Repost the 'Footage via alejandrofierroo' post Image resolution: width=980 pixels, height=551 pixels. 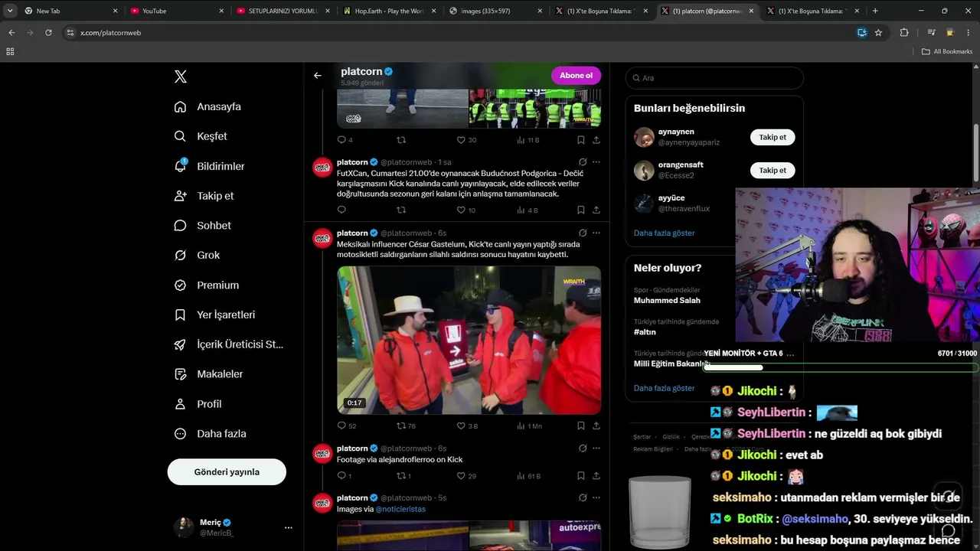coord(403,476)
